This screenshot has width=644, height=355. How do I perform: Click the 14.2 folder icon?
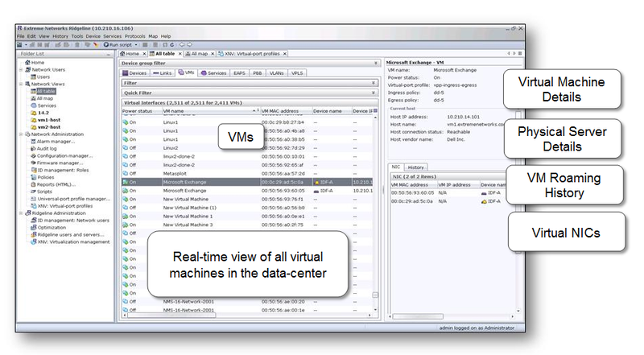coord(34,113)
